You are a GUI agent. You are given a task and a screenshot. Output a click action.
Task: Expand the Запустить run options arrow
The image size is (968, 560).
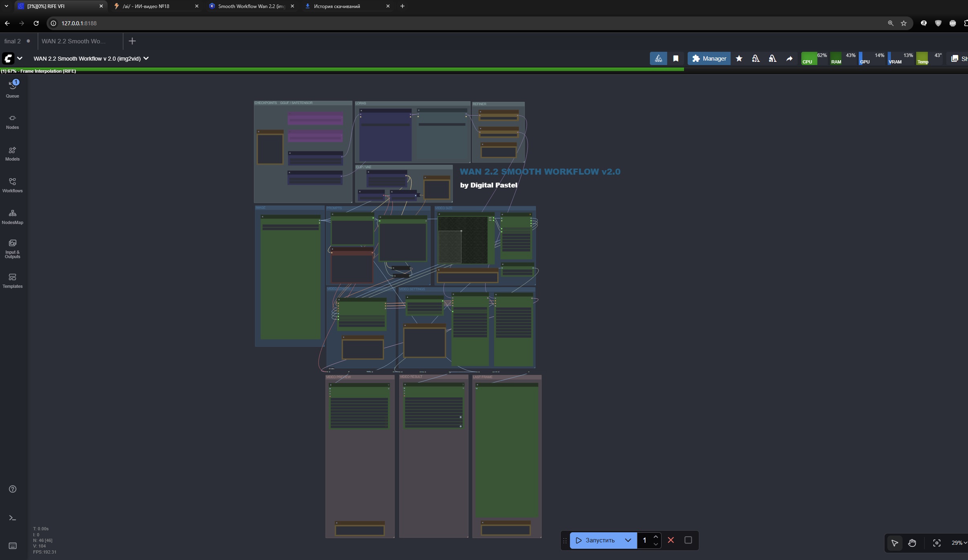pos(628,540)
